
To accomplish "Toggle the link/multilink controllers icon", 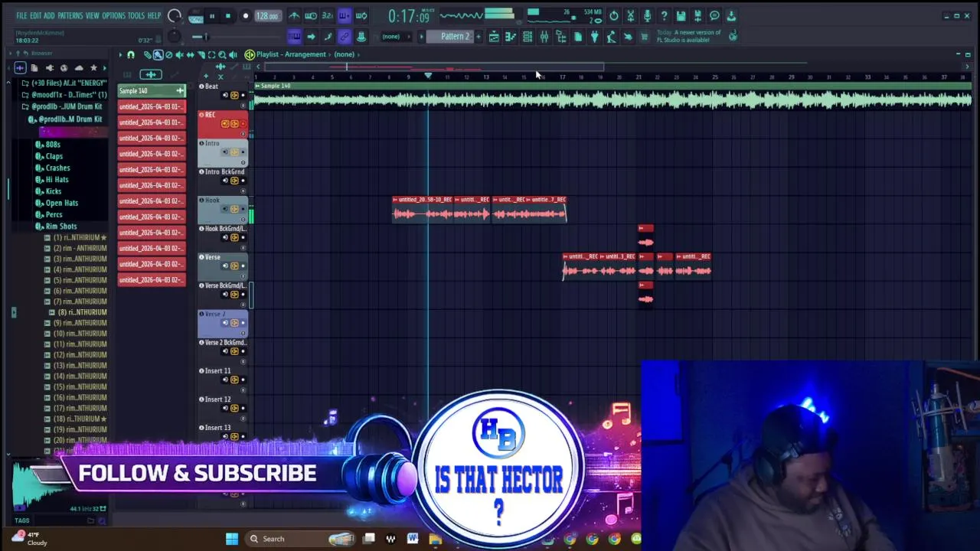I will [x=345, y=37].
